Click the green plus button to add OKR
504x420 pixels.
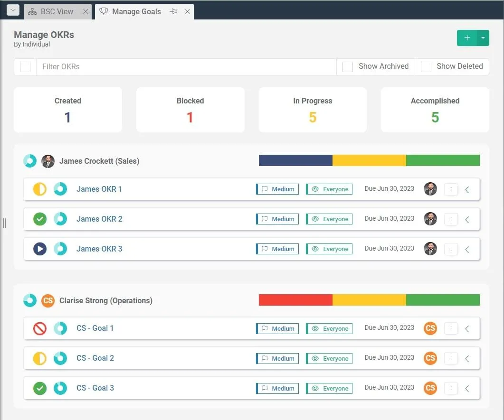[x=467, y=38]
